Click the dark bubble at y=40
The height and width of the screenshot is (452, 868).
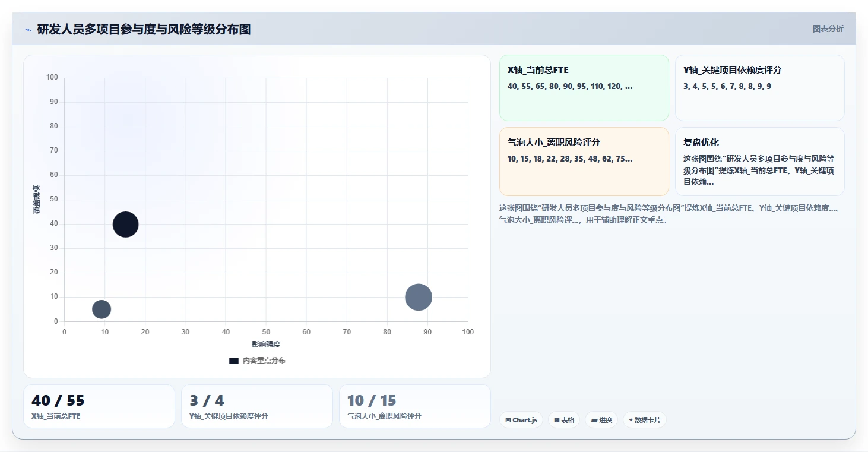click(125, 225)
